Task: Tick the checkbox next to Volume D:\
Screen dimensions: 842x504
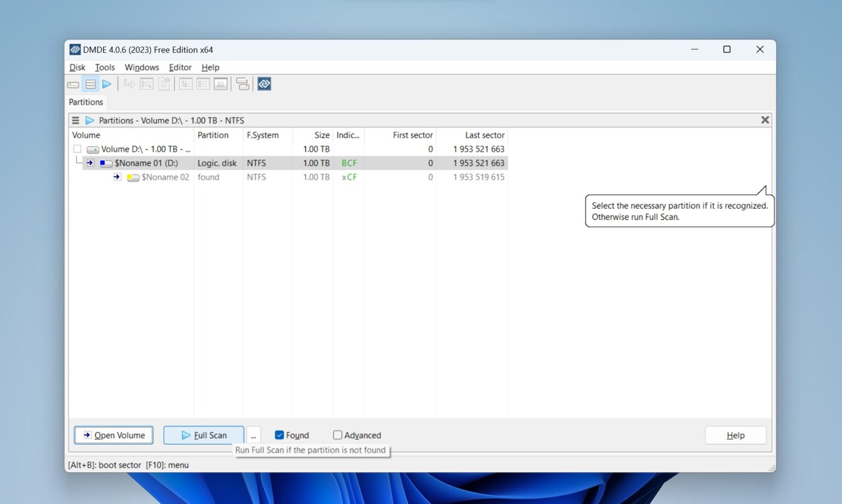Action: (77, 148)
